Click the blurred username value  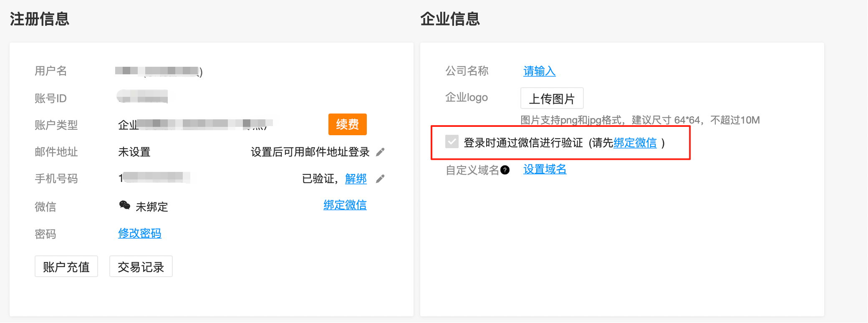click(x=159, y=71)
